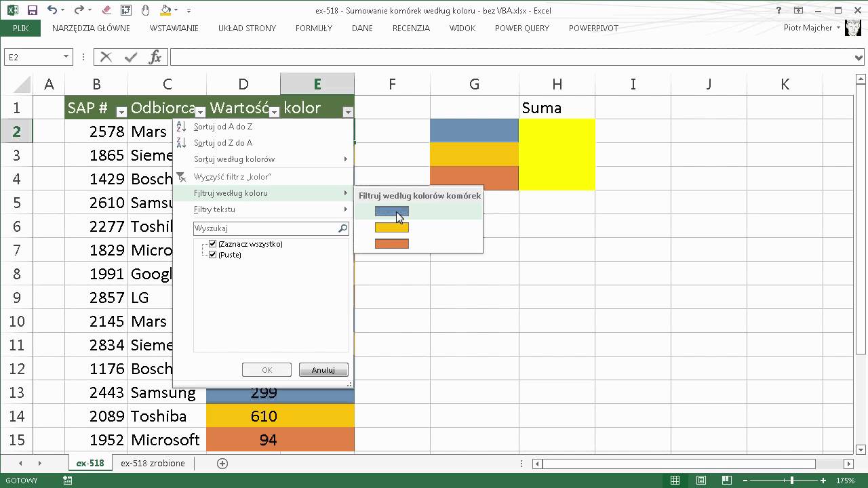Customize the quick access toolbar dropdown
This screenshot has height=488, width=868.
(189, 11)
